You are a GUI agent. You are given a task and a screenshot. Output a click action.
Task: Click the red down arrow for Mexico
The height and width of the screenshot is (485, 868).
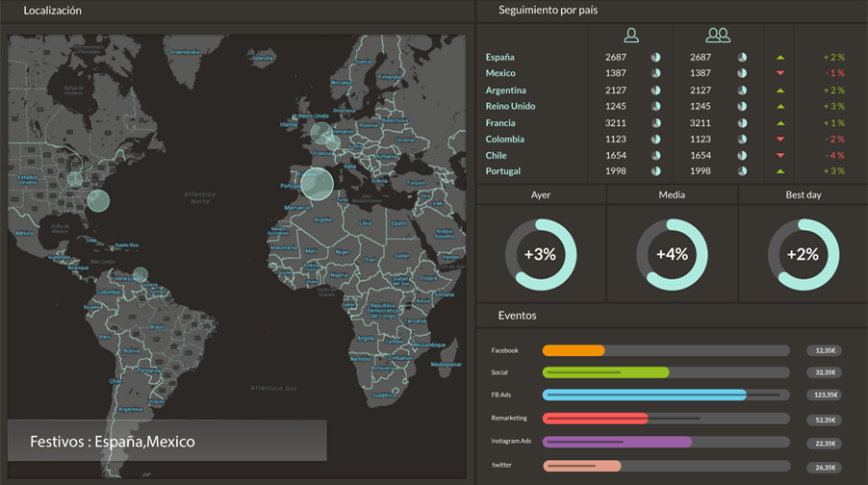click(780, 74)
